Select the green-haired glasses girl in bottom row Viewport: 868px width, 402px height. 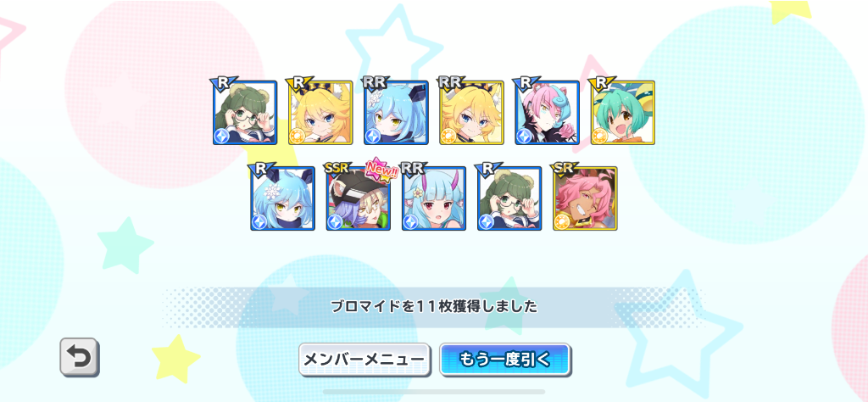click(x=509, y=198)
